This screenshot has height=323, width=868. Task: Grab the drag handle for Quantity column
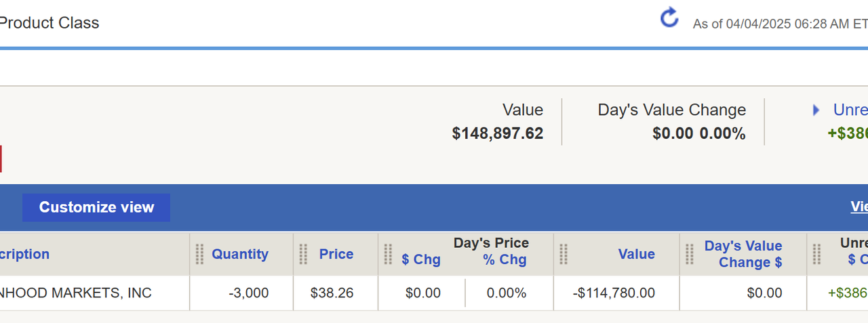pos(199,255)
